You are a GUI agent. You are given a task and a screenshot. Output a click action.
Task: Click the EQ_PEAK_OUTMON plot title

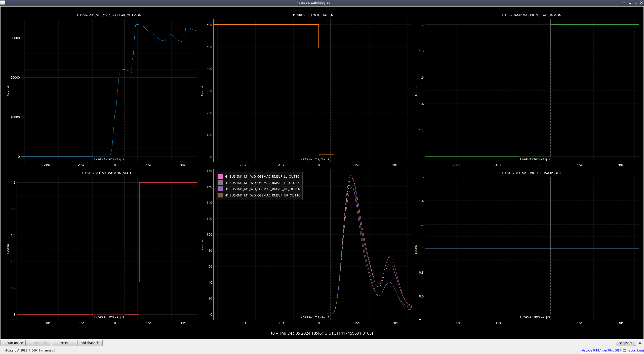tap(109, 15)
